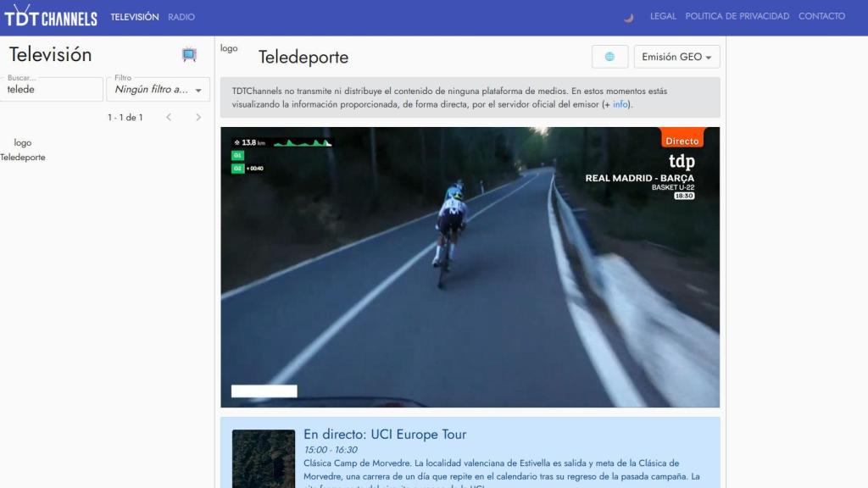The width and height of the screenshot is (868, 488).
Task: Click the next page arrow in channel list
Action: (x=198, y=118)
